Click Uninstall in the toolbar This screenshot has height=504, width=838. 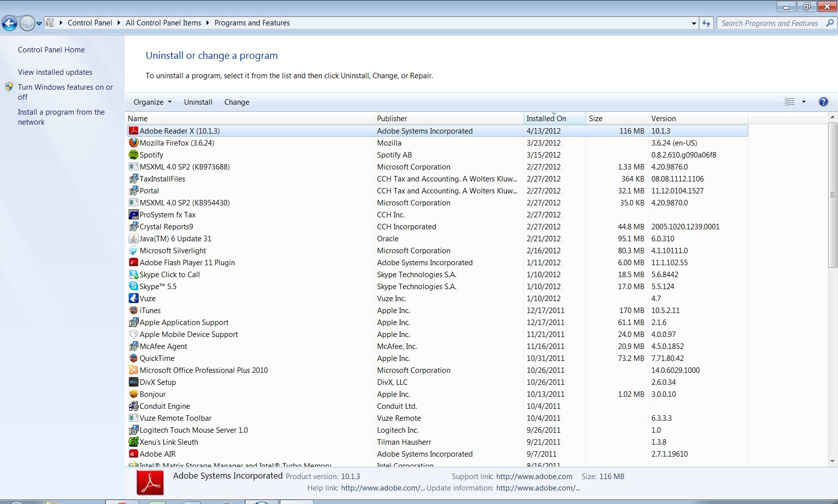tap(198, 102)
